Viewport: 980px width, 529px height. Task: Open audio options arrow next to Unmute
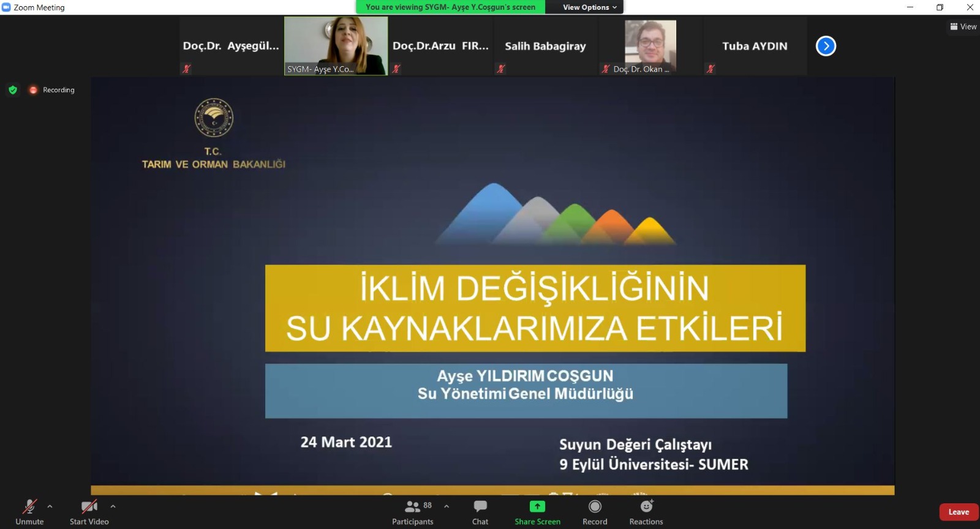tap(50, 506)
